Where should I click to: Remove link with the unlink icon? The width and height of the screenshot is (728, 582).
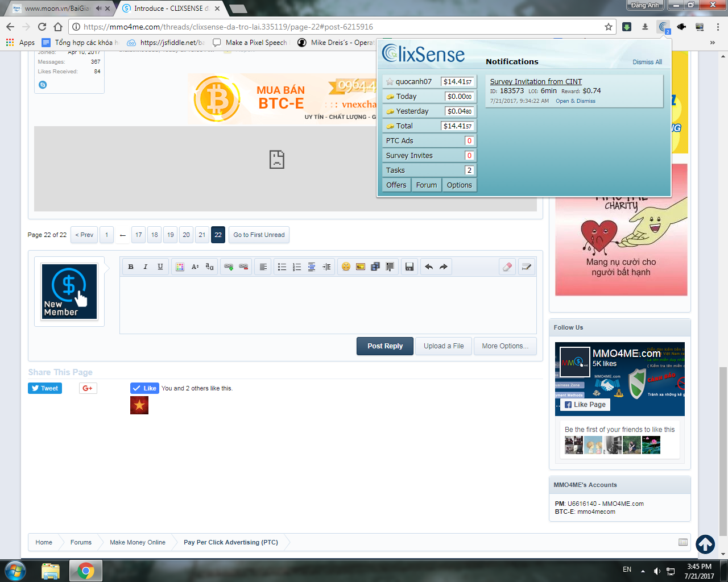(243, 267)
